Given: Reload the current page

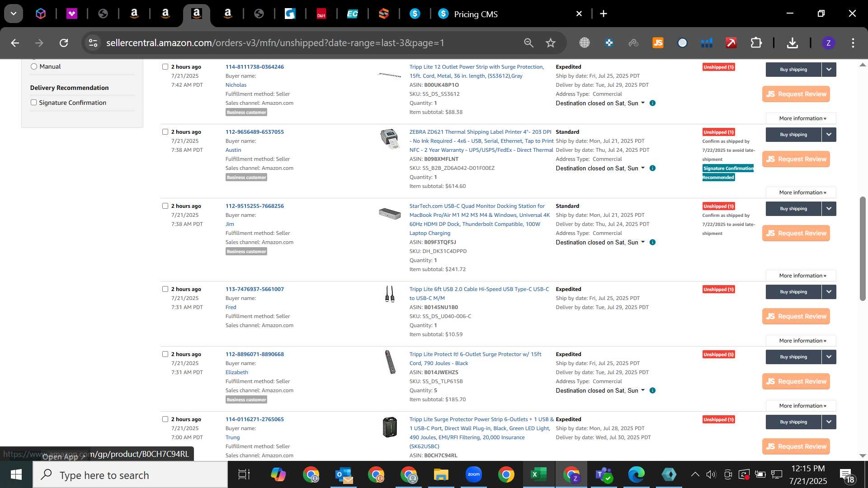Looking at the screenshot, I should [x=64, y=43].
